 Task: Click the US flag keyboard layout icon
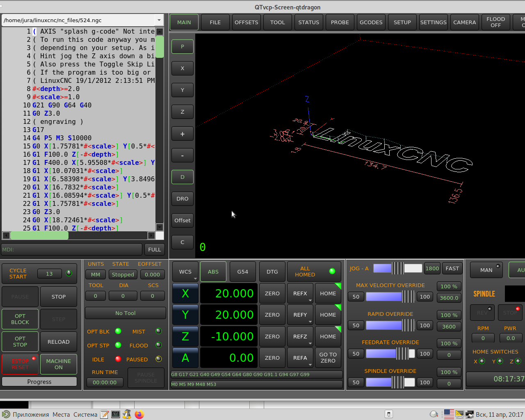coord(449,414)
